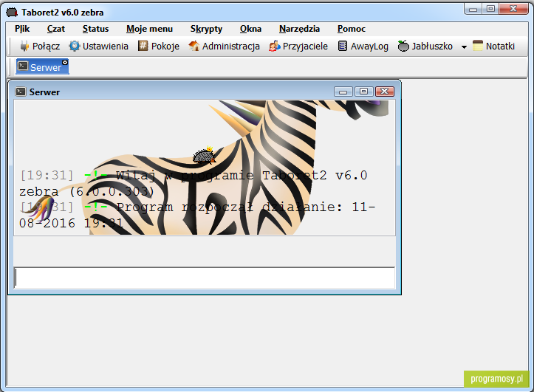The height and width of the screenshot is (392, 534).
Task: Click the Serwer window console icon
Action: (x=21, y=92)
